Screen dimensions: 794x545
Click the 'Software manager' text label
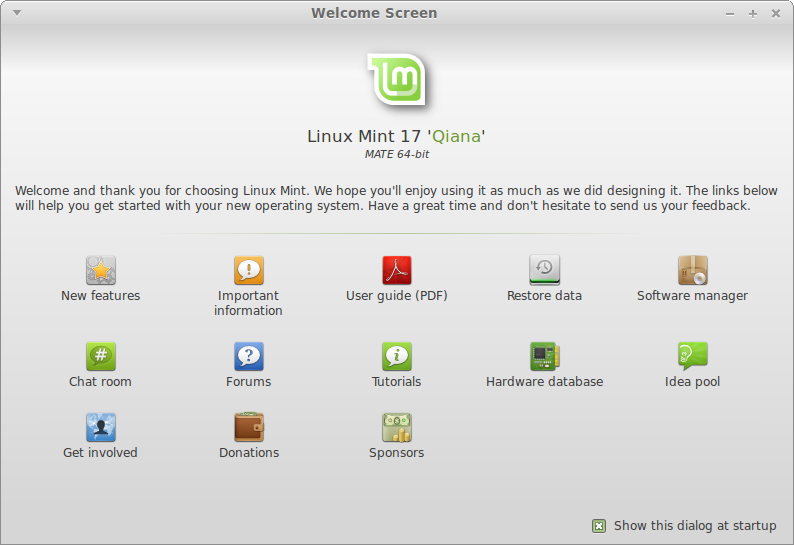point(692,296)
